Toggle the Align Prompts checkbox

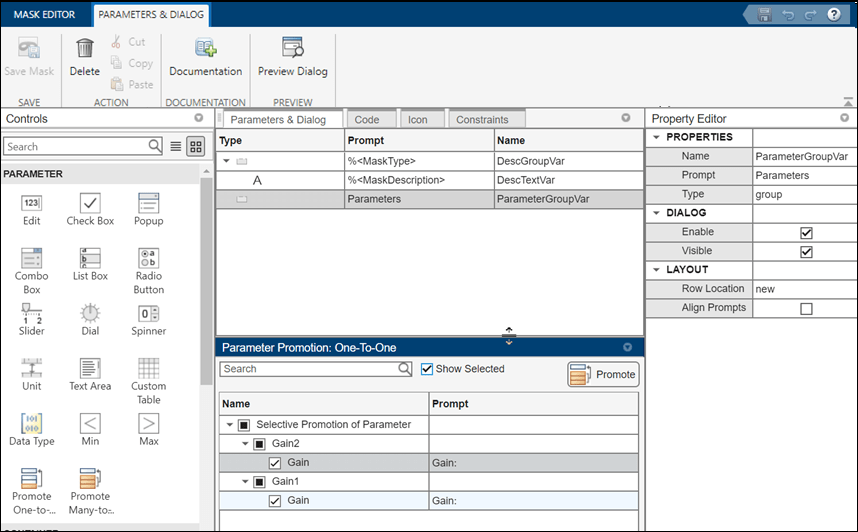pyautogui.click(x=806, y=309)
